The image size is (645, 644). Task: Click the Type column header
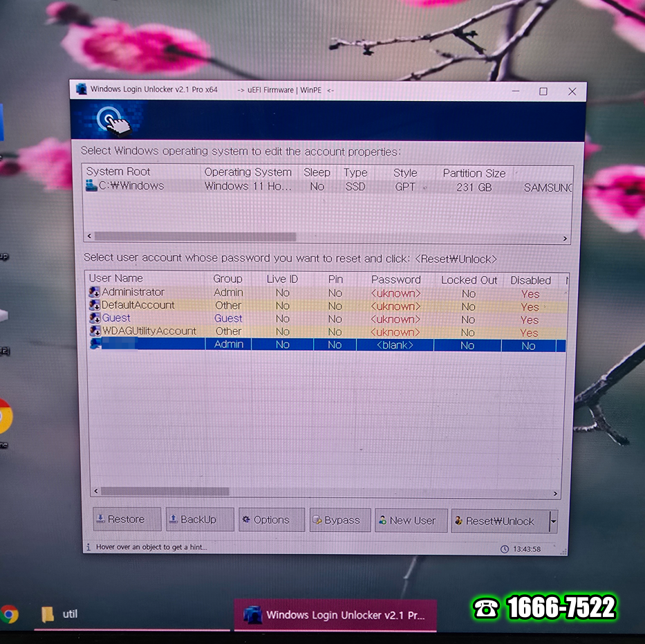[355, 173]
